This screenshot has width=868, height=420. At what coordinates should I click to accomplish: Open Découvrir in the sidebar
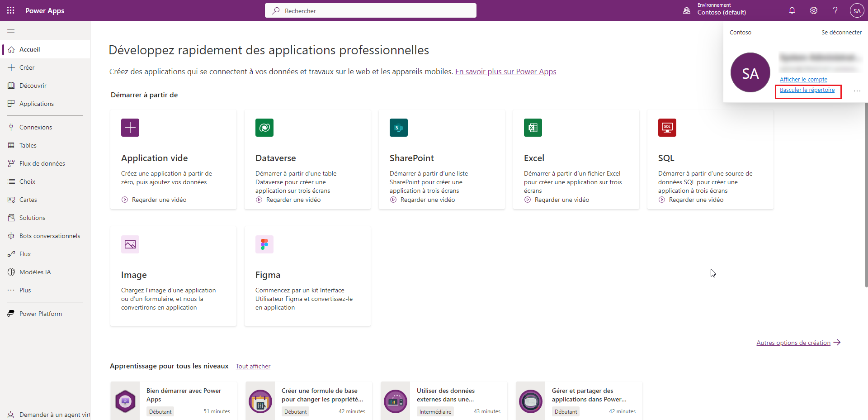pyautogui.click(x=45, y=86)
